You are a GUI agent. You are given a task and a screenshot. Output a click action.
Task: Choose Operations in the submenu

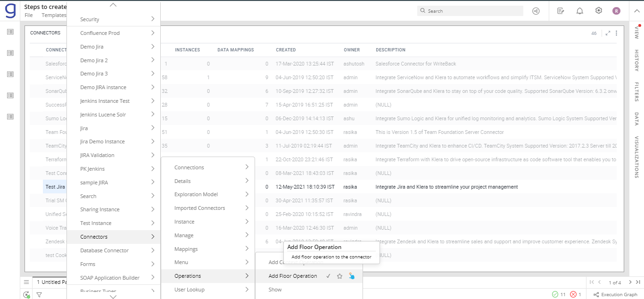click(208, 276)
